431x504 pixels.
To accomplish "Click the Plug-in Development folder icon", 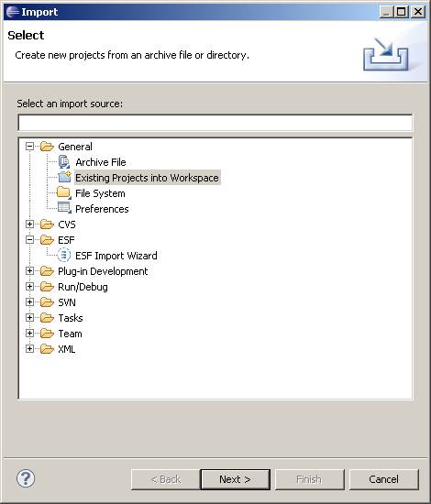I will point(47,271).
